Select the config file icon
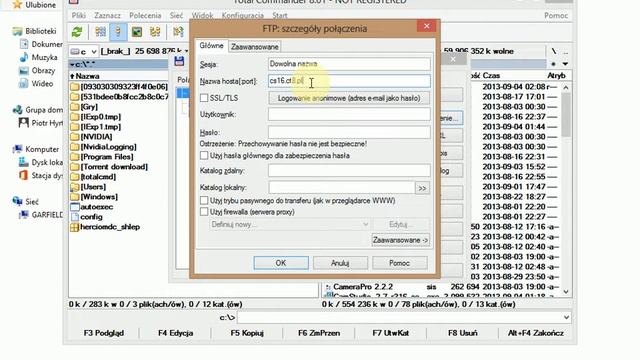 74,217
